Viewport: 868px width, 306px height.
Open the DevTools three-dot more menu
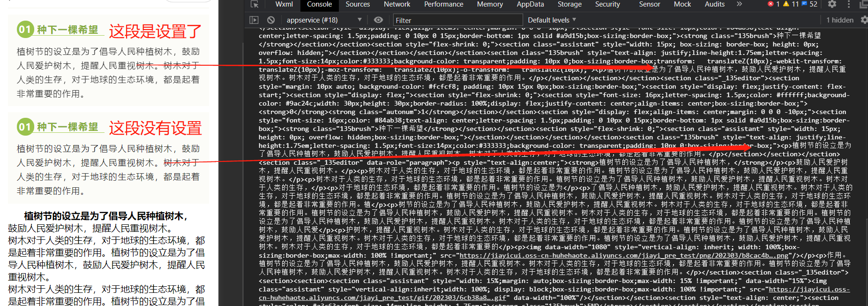pyautogui.click(x=849, y=4)
